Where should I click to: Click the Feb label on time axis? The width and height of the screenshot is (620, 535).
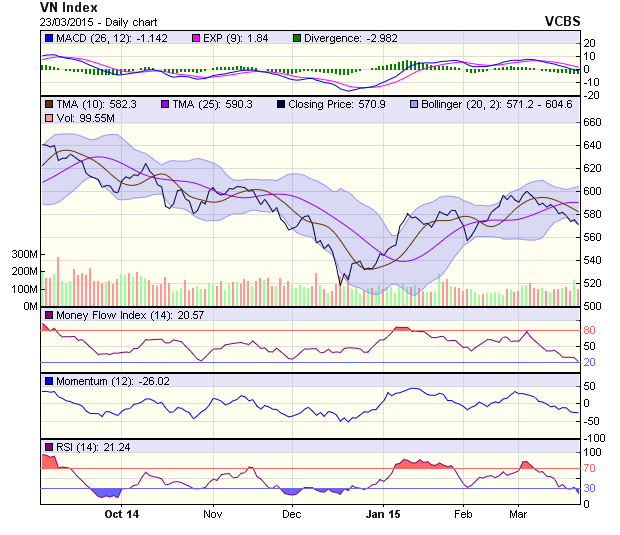pyautogui.click(x=463, y=514)
